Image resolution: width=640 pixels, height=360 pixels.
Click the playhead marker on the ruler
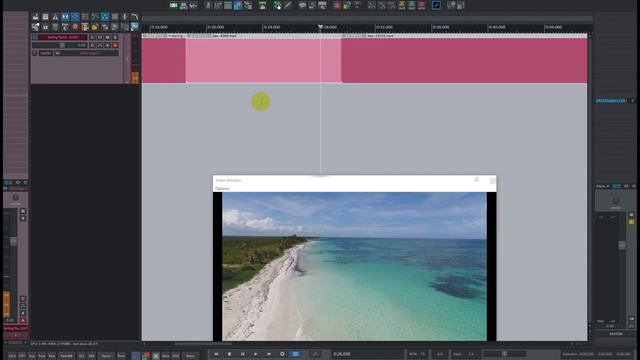(320, 27)
